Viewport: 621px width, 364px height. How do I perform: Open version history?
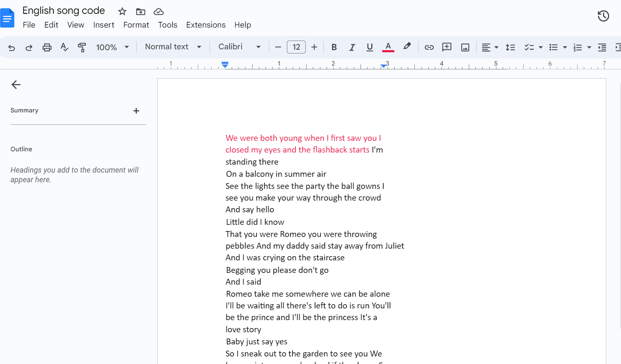[x=603, y=15]
